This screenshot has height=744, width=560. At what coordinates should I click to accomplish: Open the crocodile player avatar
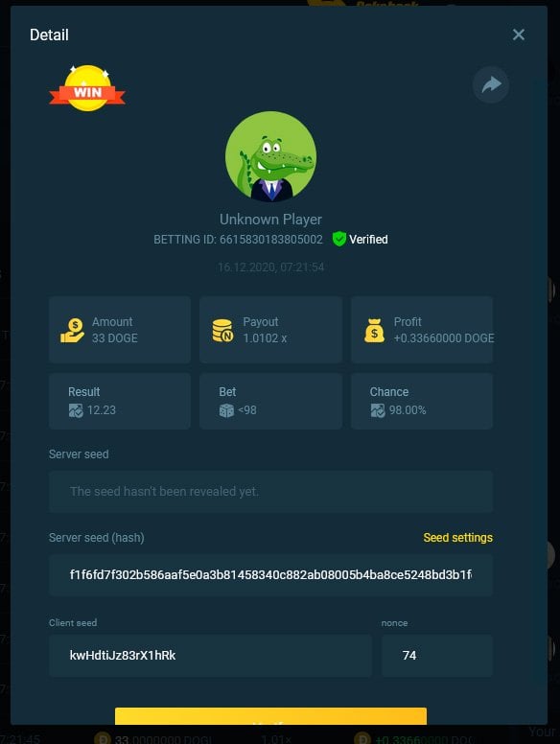click(270, 156)
